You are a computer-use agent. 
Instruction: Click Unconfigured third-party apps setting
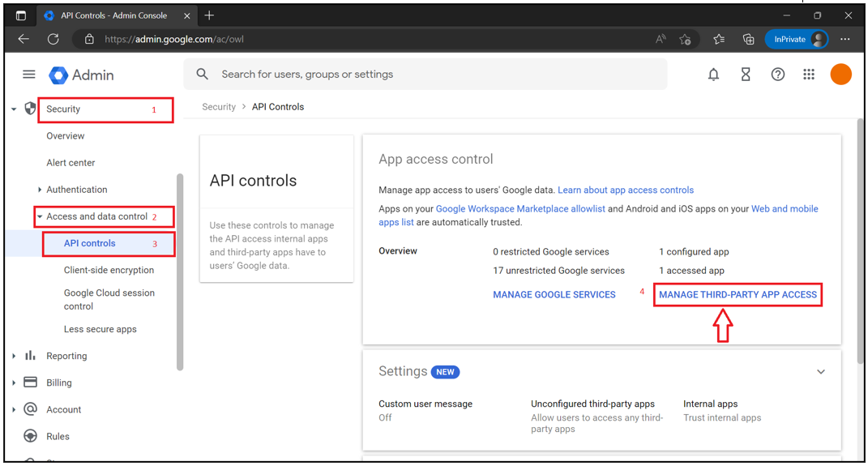tap(596, 417)
